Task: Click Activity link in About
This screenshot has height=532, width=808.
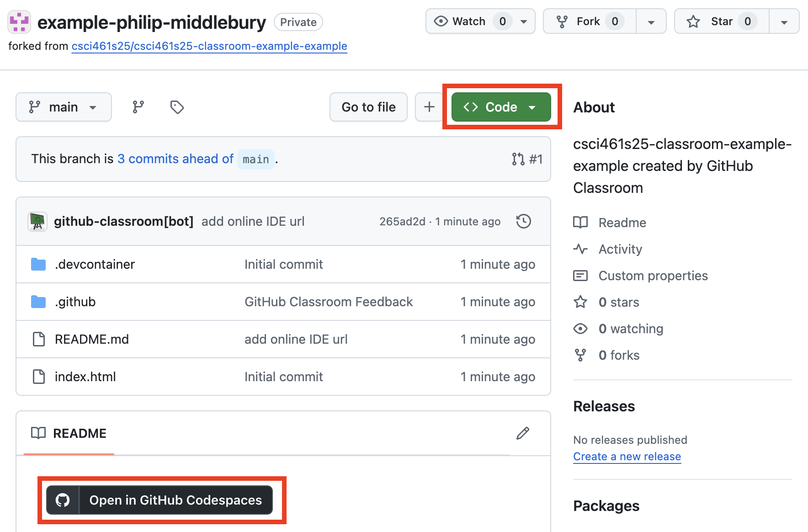Action: coord(620,249)
